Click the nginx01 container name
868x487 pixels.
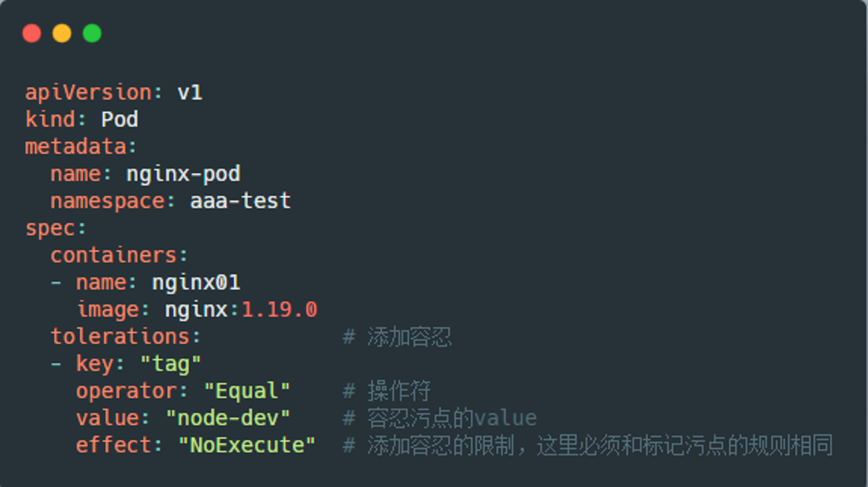pyautogui.click(x=196, y=283)
